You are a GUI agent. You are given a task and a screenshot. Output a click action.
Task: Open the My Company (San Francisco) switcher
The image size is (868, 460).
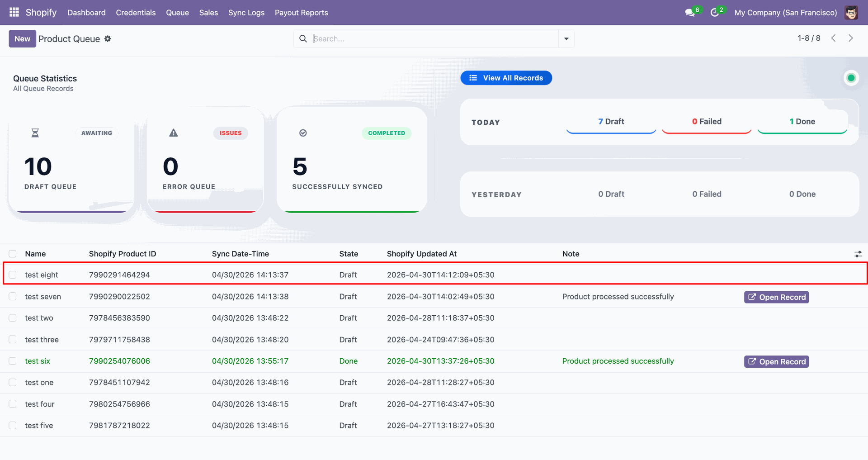pyautogui.click(x=786, y=13)
